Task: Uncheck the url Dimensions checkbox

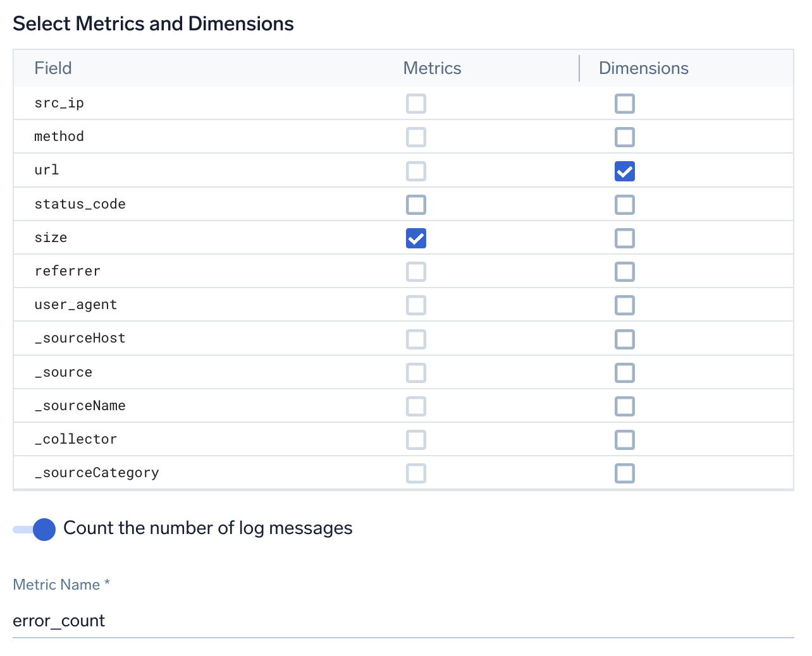Action: click(x=624, y=171)
